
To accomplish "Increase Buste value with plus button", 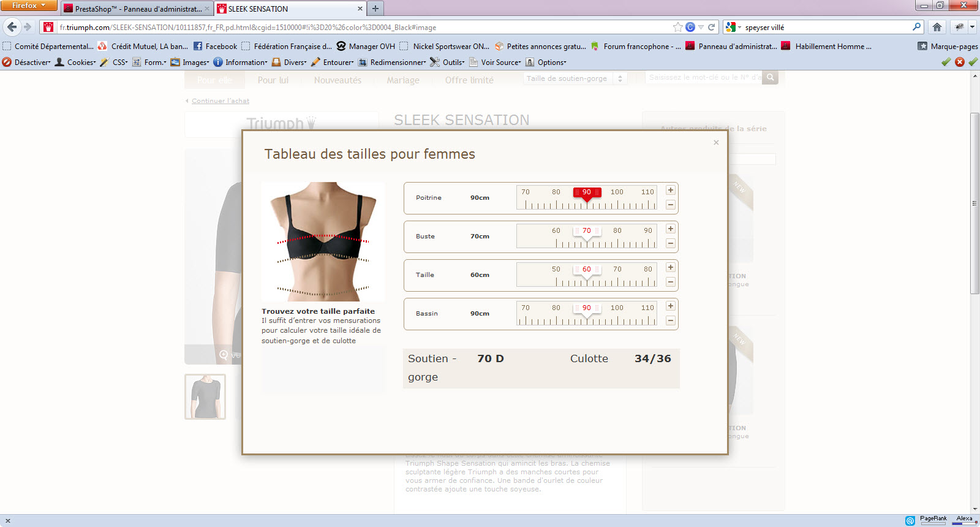I will pyautogui.click(x=671, y=229).
